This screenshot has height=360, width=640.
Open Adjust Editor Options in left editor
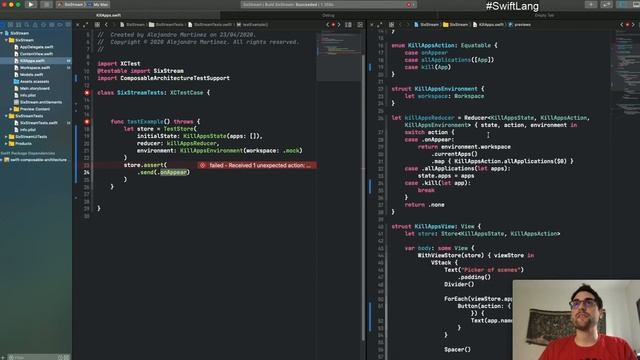pyautogui.click(x=348, y=24)
